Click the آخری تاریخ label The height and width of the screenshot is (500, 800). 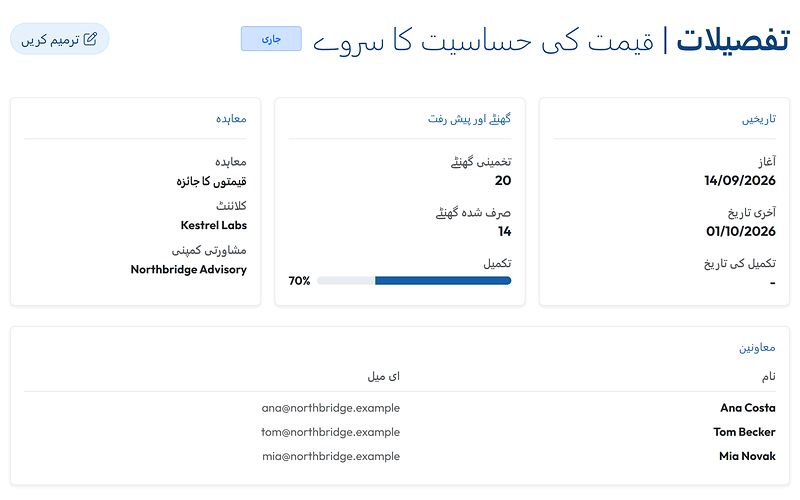coord(752,212)
